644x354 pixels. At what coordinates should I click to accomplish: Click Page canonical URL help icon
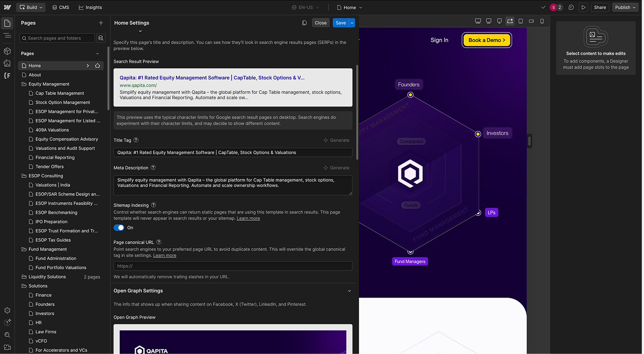[159, 242]
